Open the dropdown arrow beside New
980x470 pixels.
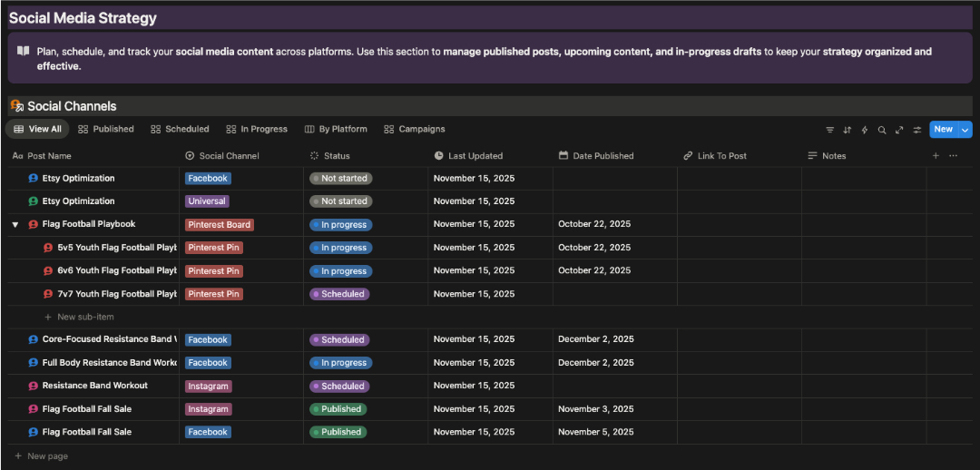(x=965, y=130)
